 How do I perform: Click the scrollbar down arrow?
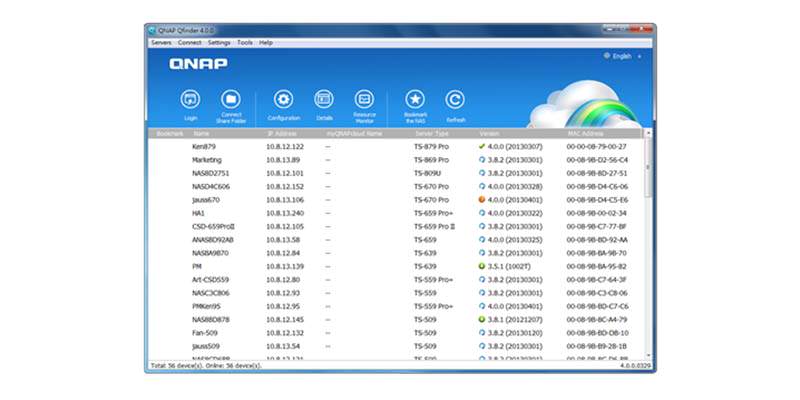coord(648,356)
